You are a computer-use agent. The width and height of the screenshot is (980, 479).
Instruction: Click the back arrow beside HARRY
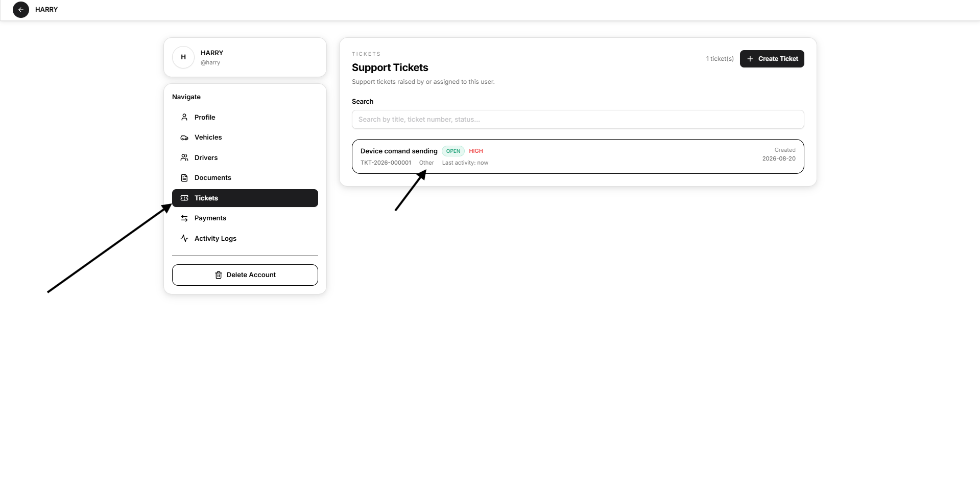(21, 10)
